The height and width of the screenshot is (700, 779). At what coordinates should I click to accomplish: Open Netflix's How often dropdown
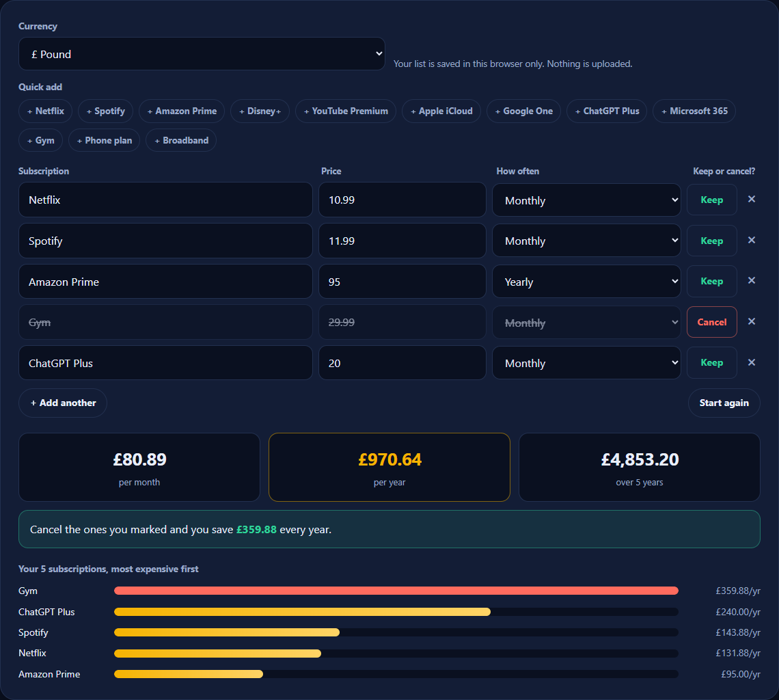click(x=586, y=200)
